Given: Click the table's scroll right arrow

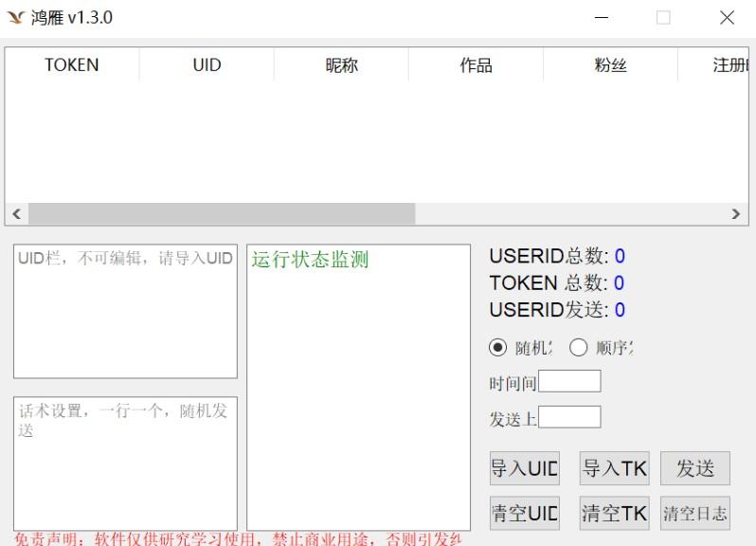Looking at the screenshot, I should 736,214.
